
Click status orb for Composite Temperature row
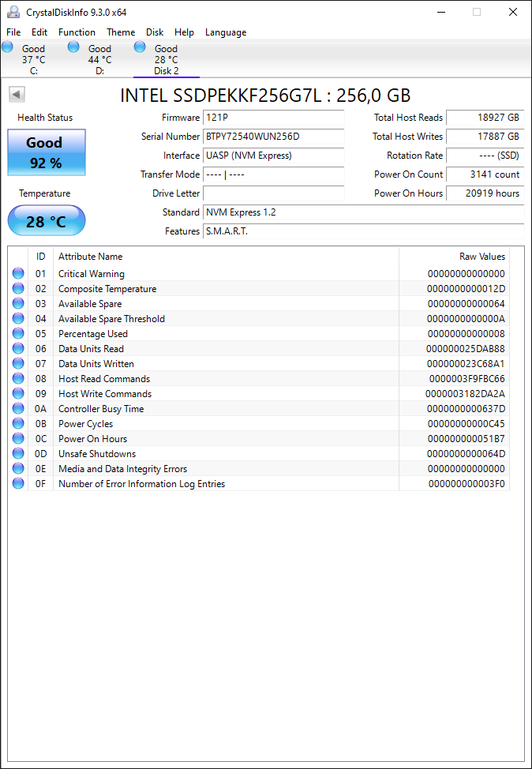tap(18, 288)
